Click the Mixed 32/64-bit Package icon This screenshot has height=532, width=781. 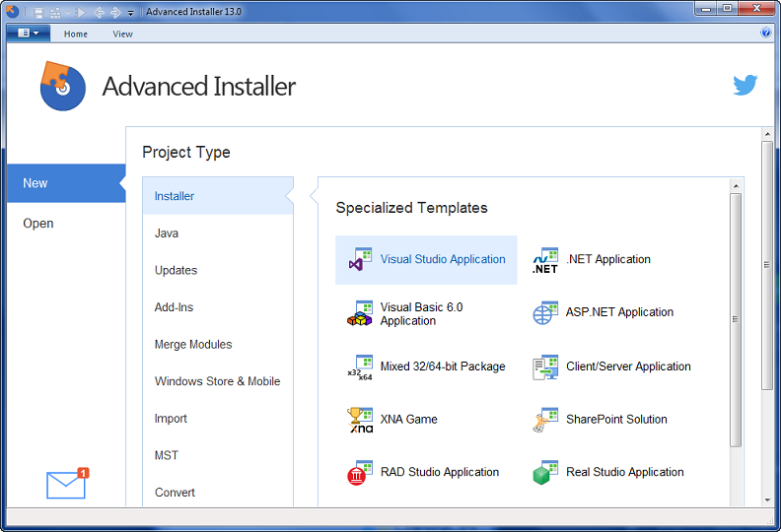pyautogui.click(x=360, y=367)
